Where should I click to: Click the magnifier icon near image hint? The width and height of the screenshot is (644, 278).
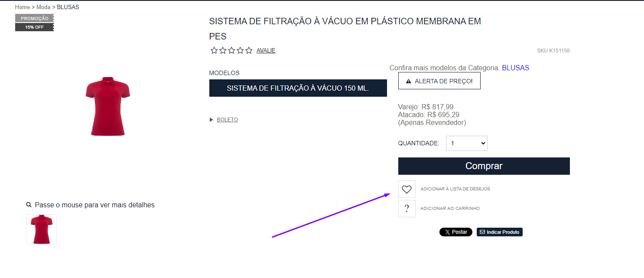(29, 205)
